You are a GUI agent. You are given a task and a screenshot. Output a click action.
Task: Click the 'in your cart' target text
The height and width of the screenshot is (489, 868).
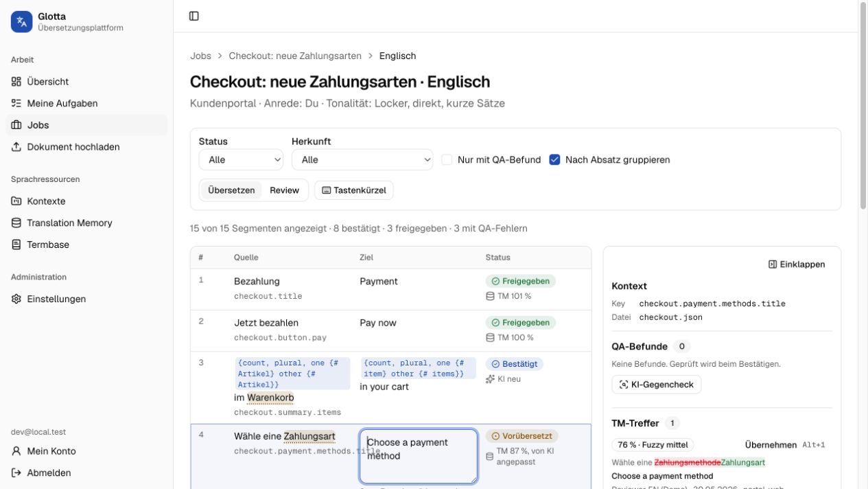pos(384,387)
